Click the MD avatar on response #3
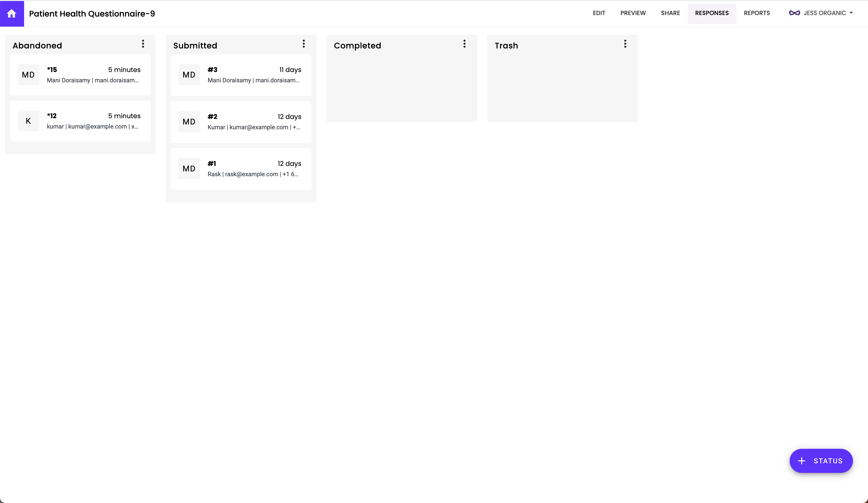868x503 pixels. pos(189,74)
